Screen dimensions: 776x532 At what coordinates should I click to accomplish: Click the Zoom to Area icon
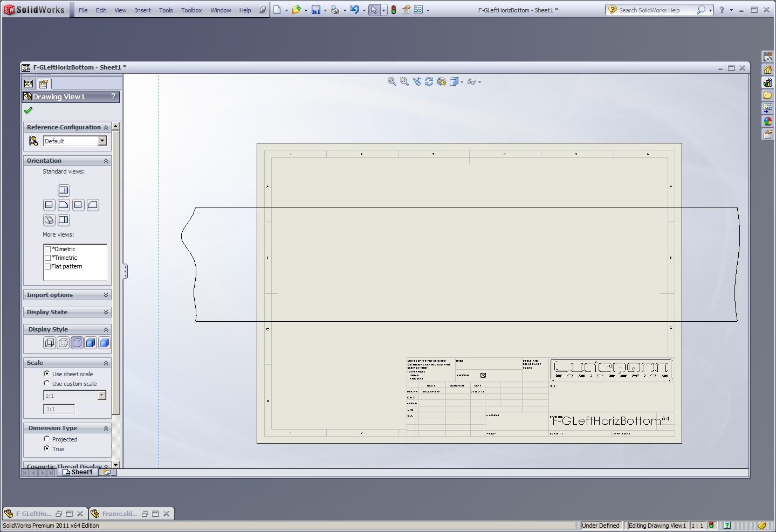404,81
